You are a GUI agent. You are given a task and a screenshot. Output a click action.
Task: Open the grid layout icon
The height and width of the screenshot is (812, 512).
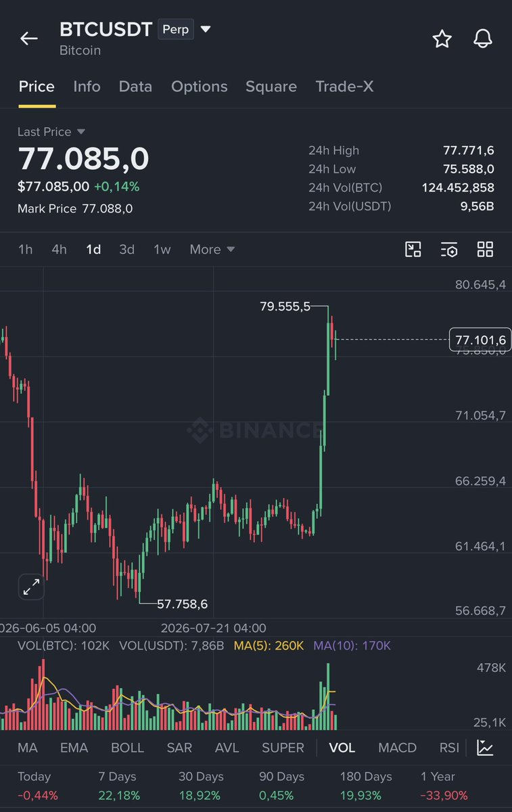[485, 249]
